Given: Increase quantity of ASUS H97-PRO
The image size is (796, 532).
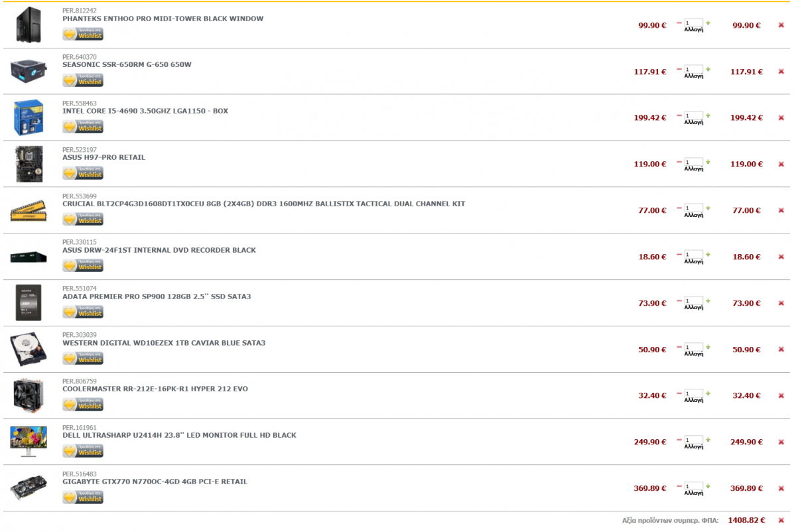Looking at the screenshot, I should [x=708, y=162].
